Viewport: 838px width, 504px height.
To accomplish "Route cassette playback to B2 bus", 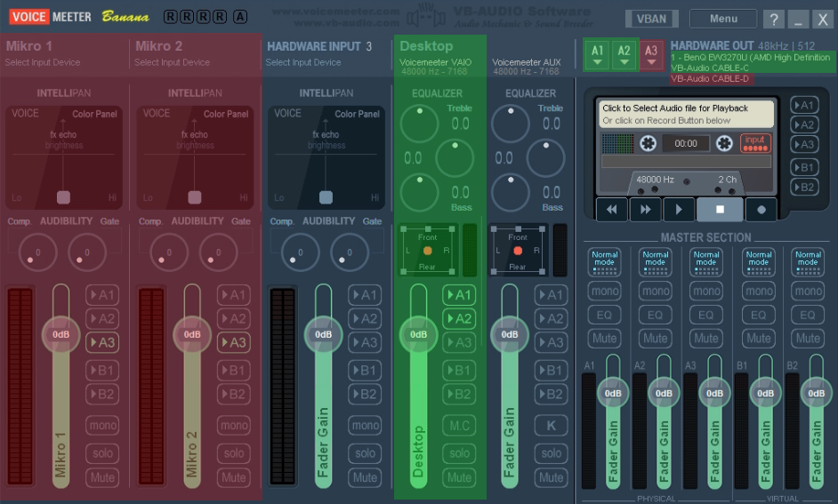I will (x=804, y=188).
